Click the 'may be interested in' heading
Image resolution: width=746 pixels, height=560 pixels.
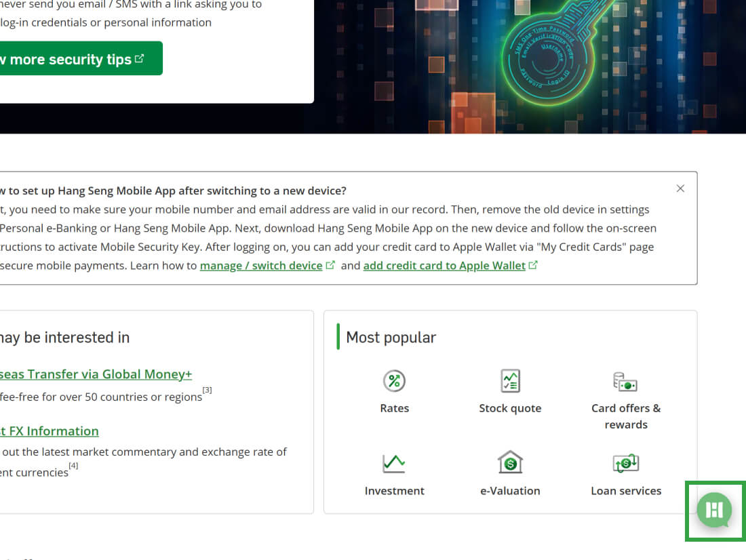(x=64, y=338)
